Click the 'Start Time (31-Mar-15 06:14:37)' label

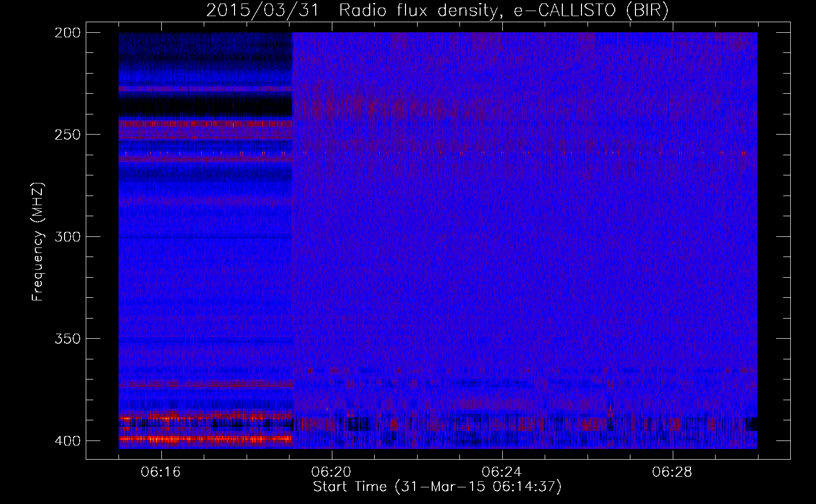437,487
